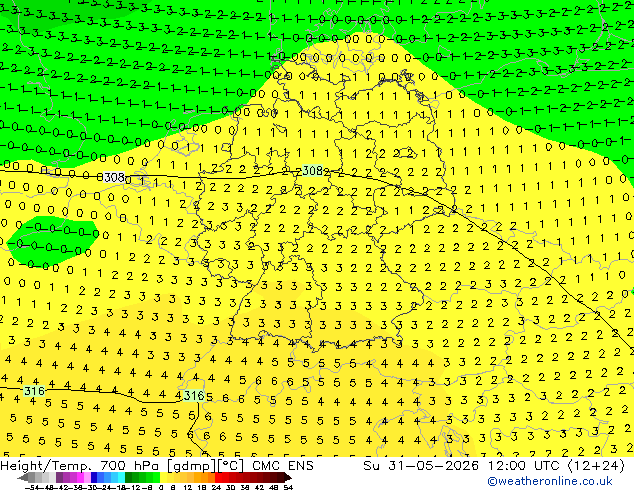Click the right arrow end of the color legend
The width and height of the screenshot is (634, 490).
click(288, 477)
